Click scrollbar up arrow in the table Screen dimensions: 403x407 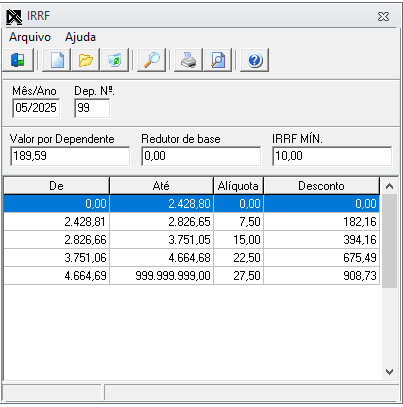(x=389, y=186)
